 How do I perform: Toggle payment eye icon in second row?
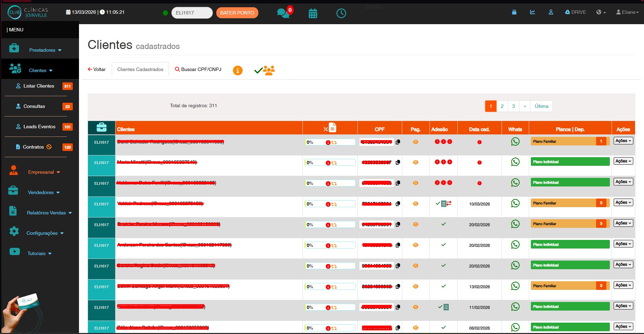point(415,162)
